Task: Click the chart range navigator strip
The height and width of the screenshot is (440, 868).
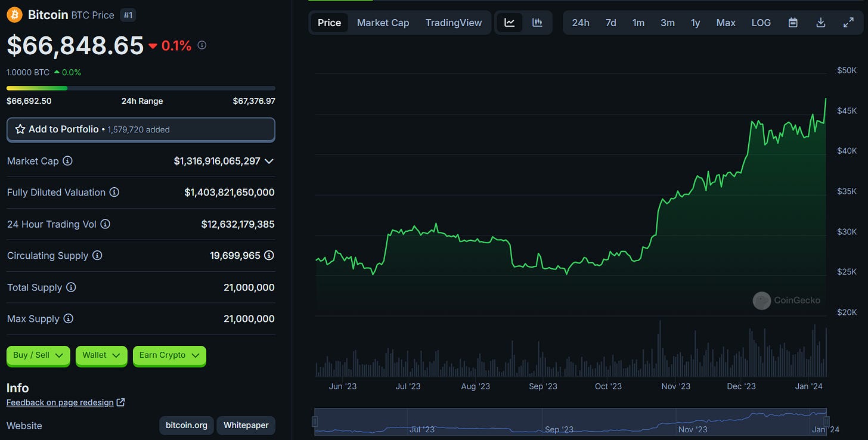Action: click(x=571, y=421)
